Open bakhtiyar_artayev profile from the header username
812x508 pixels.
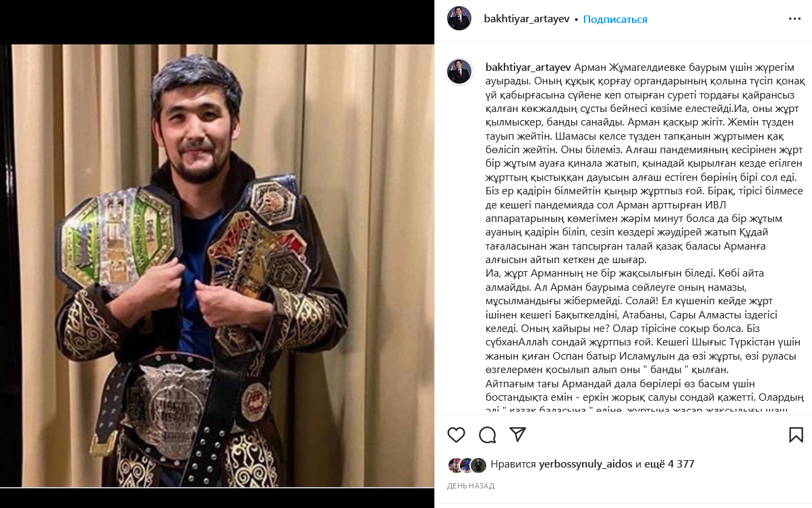coord(527,20)
